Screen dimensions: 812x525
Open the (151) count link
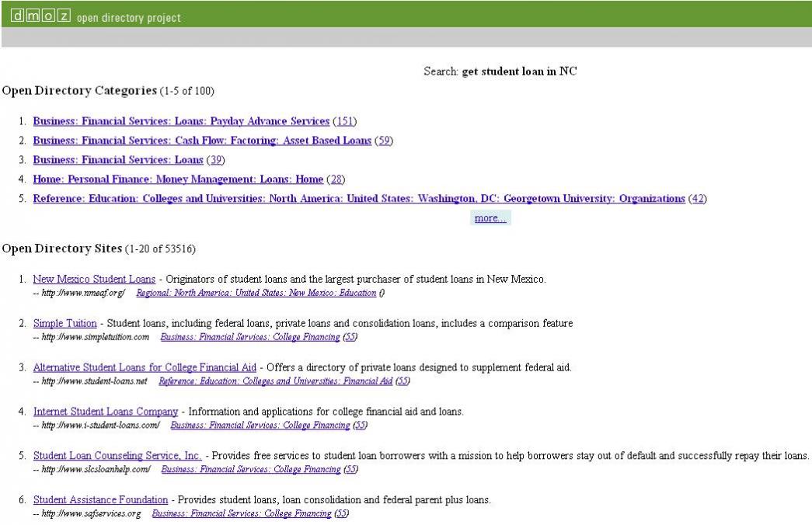click(x=345, y=121)
